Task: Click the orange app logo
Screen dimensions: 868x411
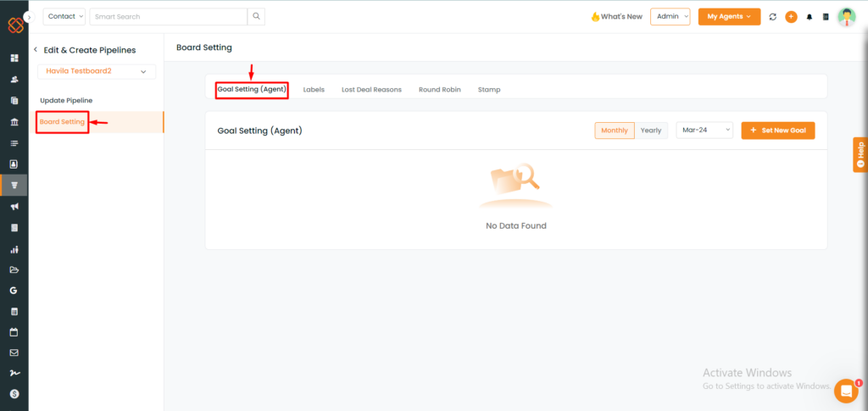Action: pos(15,25)
